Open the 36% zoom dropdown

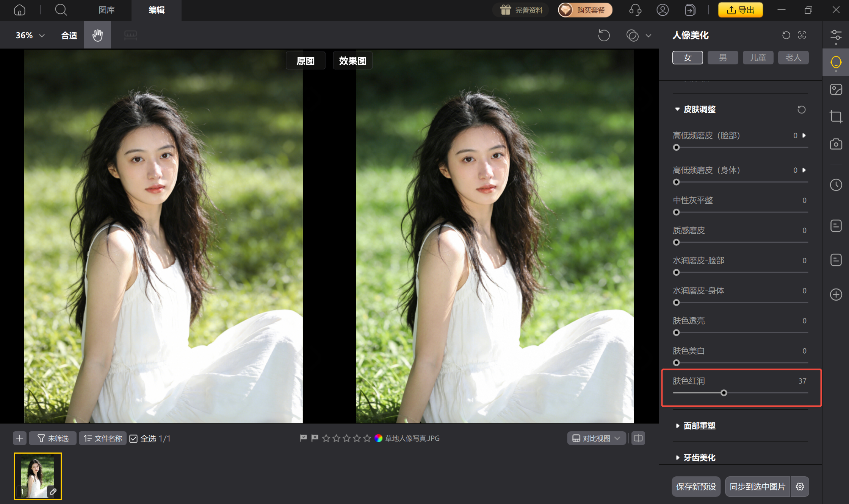coord(30,35)
